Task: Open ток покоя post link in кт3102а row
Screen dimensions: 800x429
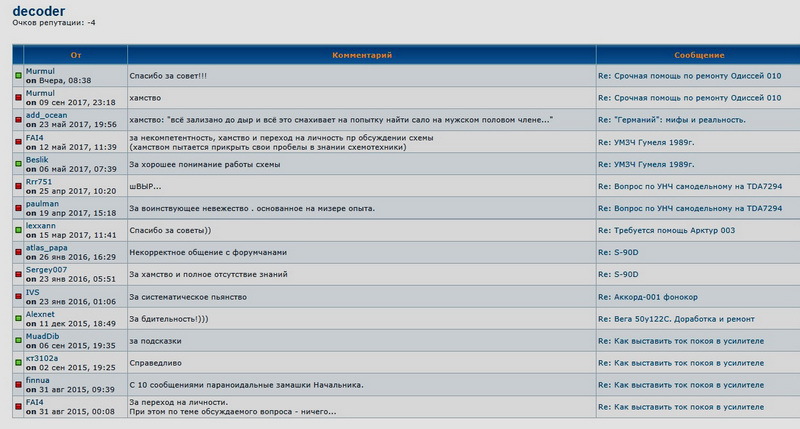Action: tap(681, 362)
